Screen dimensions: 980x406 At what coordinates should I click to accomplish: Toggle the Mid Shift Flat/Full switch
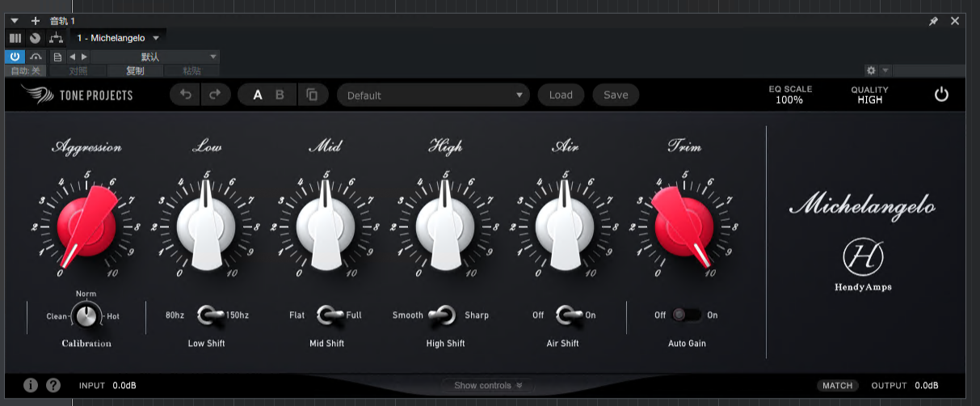(330, 315)
